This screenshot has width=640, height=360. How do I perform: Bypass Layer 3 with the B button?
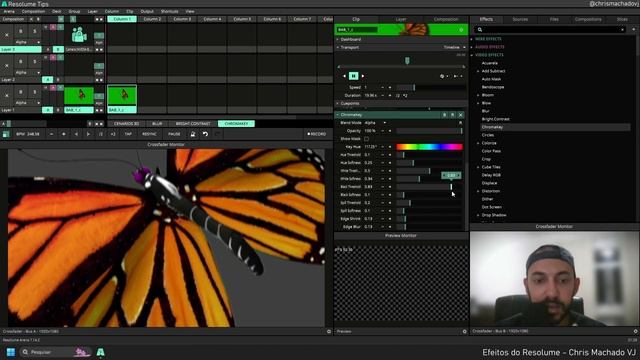[20, 31]
